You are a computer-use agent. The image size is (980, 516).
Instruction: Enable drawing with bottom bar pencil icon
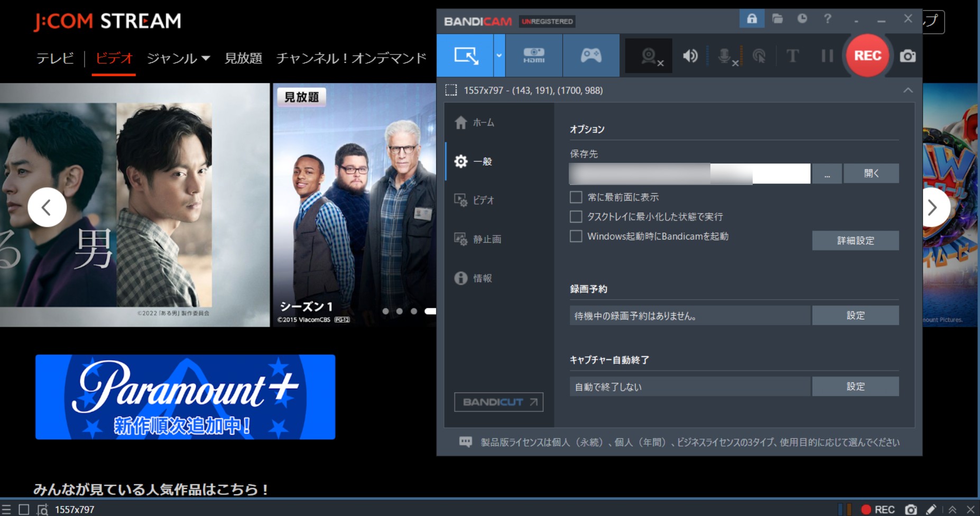point(931,510)
